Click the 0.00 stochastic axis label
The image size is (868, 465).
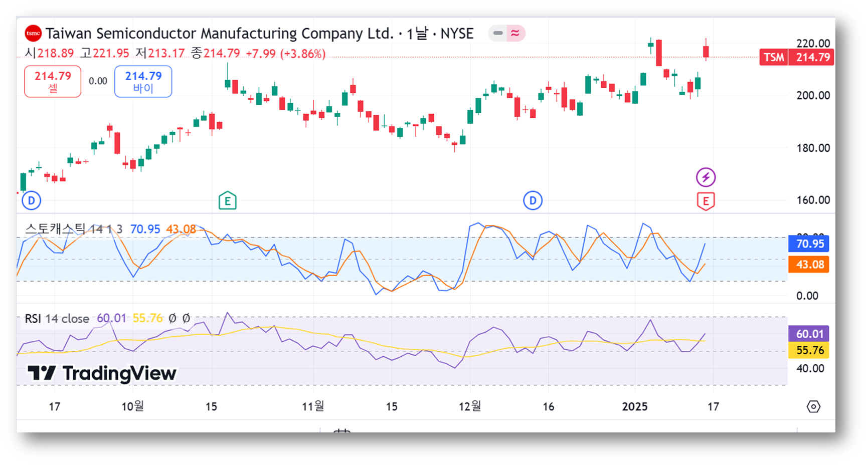[807, 296]
